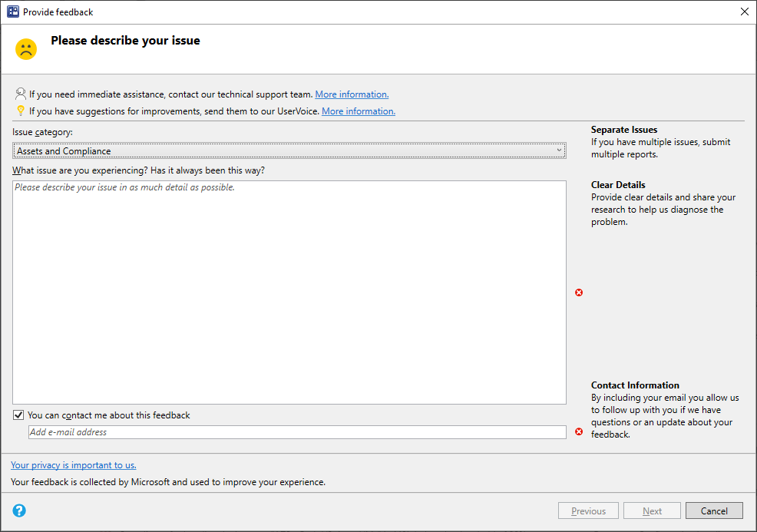Viewport: 757px width, 532px height.
Task: Click the Previous button
Action: pyautogui.click(x=588, y=510)
